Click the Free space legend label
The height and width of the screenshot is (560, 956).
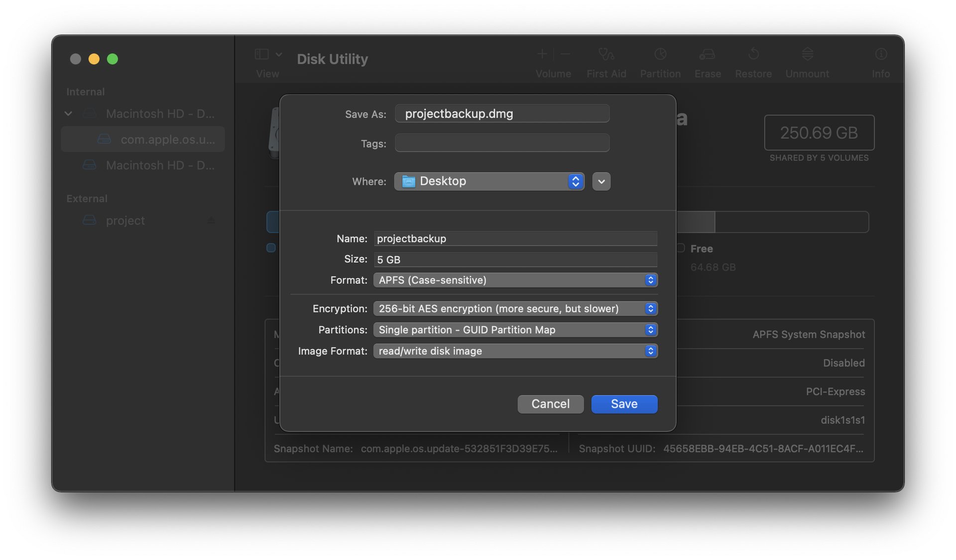click(x=702, y=248)
